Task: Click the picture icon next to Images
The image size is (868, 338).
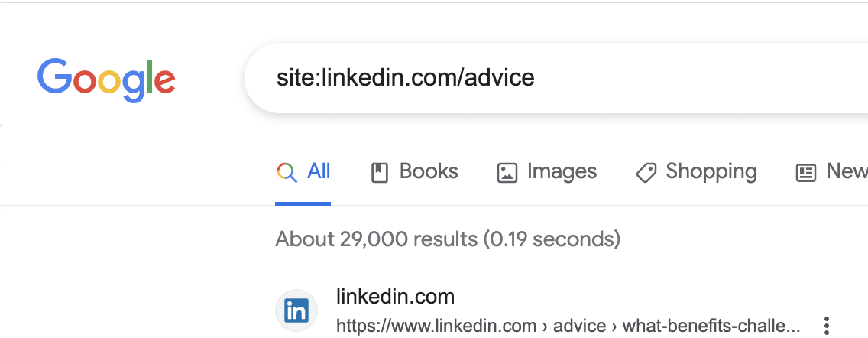Action: coord(507,172)
